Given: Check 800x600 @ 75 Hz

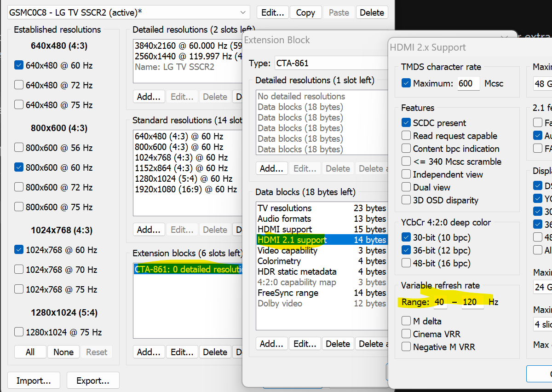Looking at the screenshot, I should point(19,207).
